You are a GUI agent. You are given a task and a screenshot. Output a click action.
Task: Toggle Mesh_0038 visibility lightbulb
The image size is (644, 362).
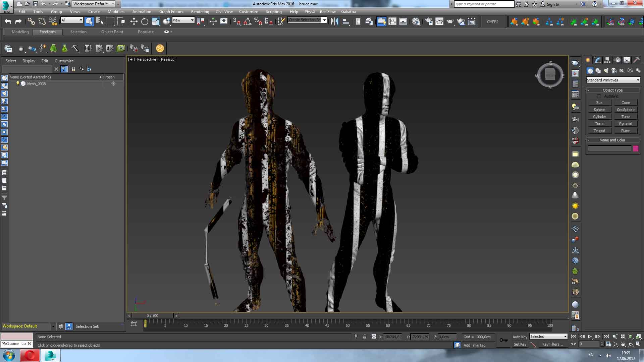(18, 83)
